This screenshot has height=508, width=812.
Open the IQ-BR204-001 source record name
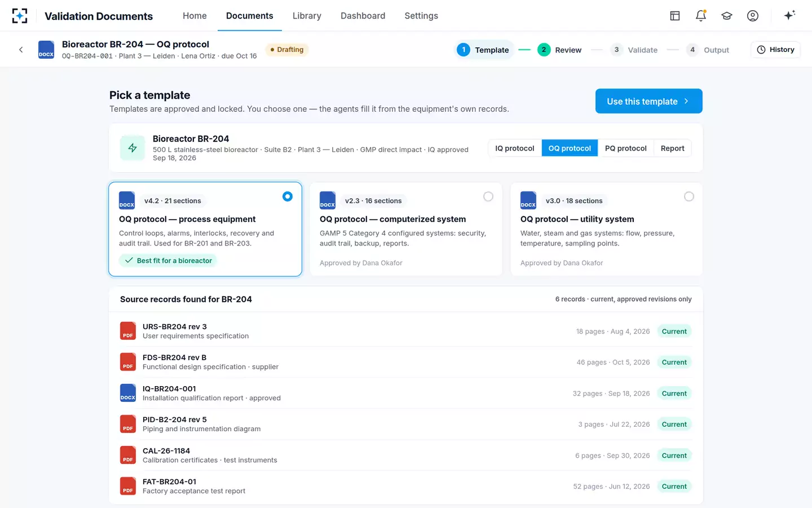[169, 389]
